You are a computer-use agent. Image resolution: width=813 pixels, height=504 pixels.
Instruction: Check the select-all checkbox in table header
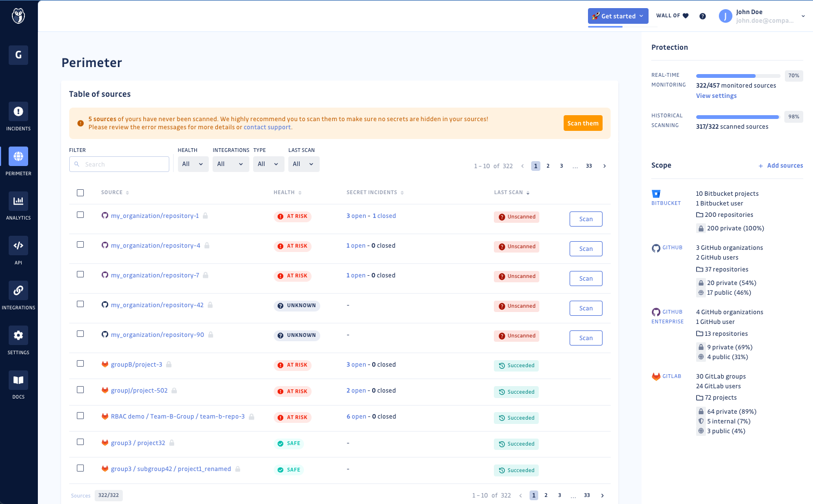[80, 192]
